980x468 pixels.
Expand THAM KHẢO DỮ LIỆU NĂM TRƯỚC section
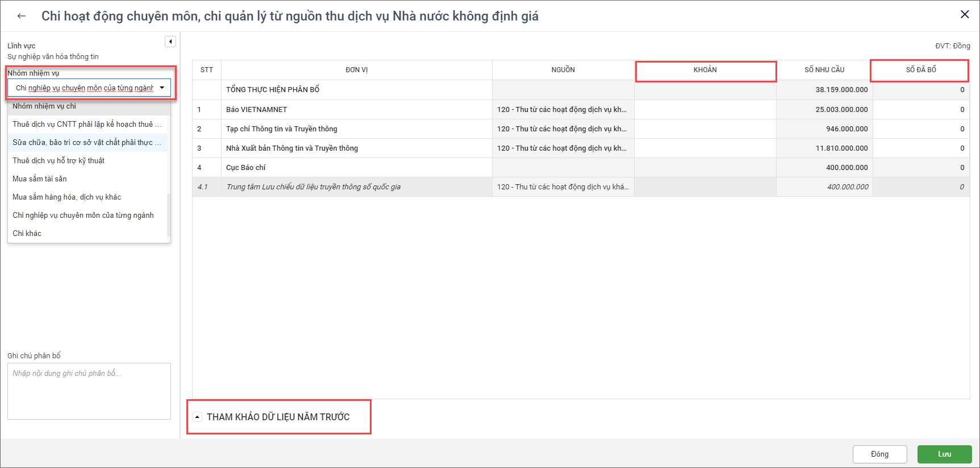(x=197, y=417)
